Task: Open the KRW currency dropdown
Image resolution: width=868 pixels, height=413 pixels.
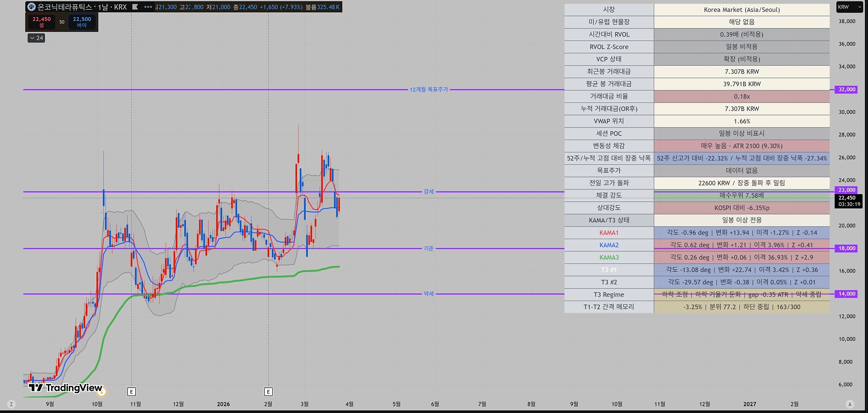Action: (x=849, y=7)
